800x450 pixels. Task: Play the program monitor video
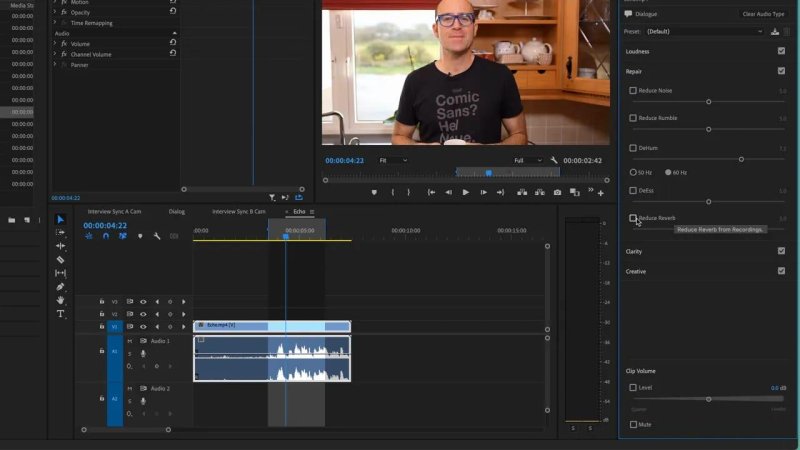tap(465, 192)
